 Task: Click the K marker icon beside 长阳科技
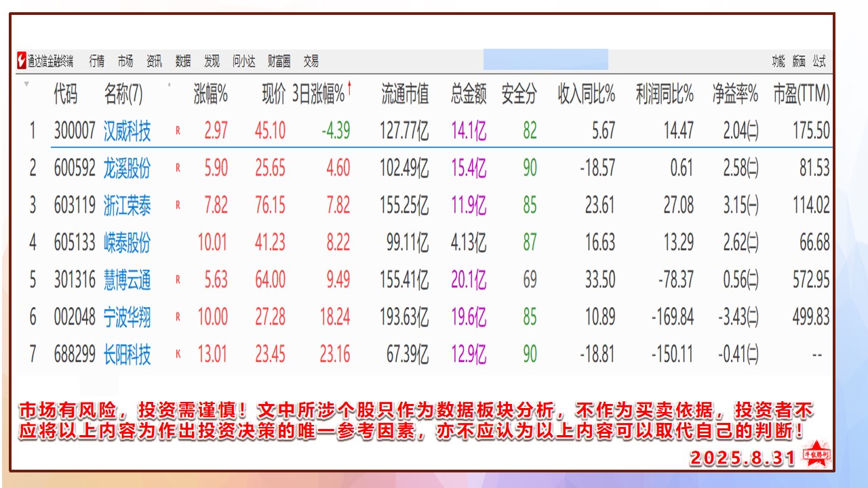[x=178, y=354]
